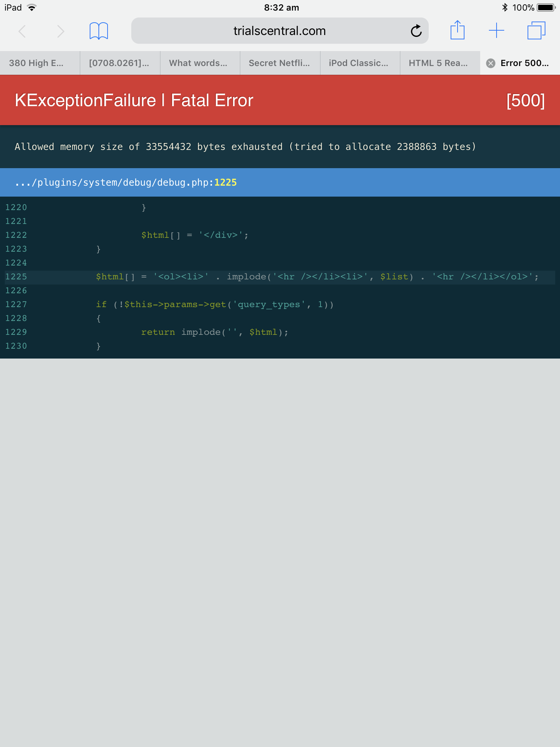The image size is (560, 747).
Task: Go to the iPod Classic... tab
Action: click(359, 63)
